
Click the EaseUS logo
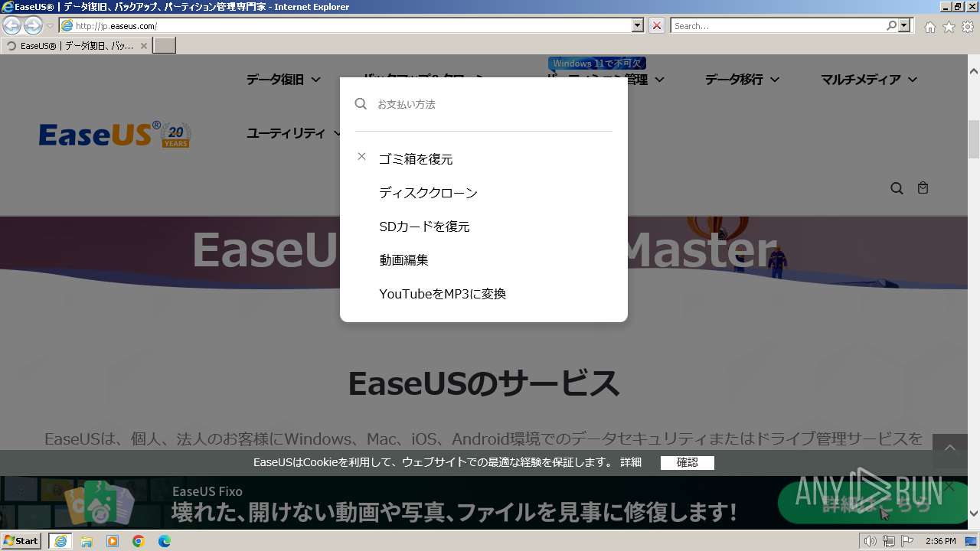point(115,135)
